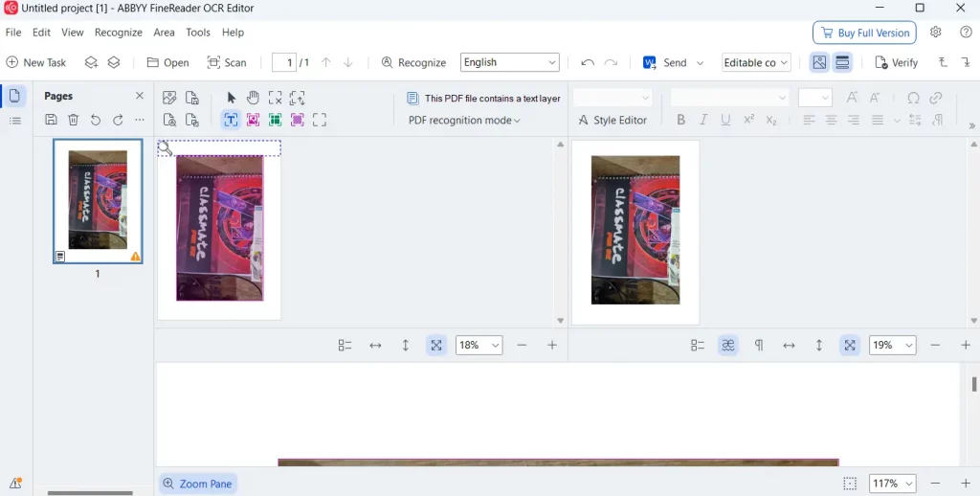The width and height of the screenshot is (980, 496).
Task: Toggle the Zoom Pane button
Action: point(197,484)
